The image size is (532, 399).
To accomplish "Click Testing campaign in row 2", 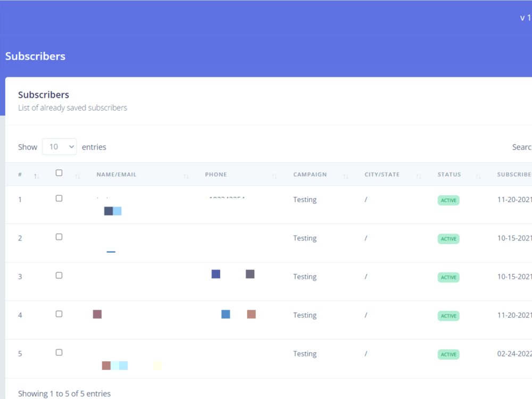I will coord(305,238).
